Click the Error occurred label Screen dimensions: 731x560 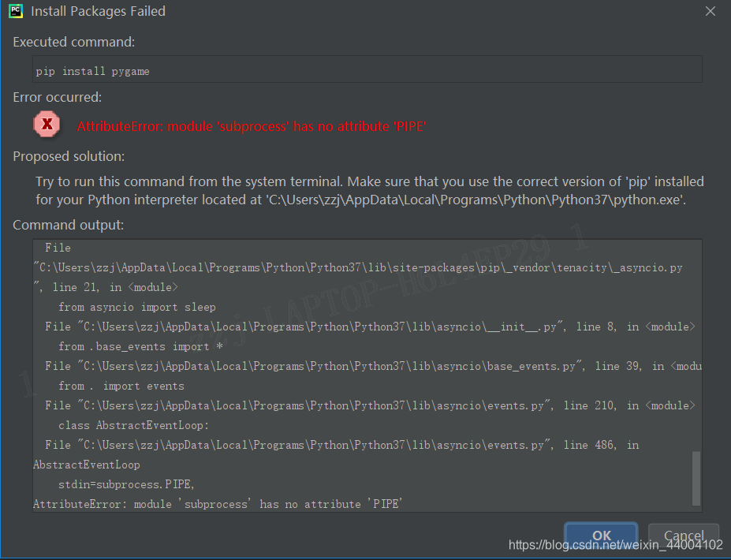(x=58, y=97)
